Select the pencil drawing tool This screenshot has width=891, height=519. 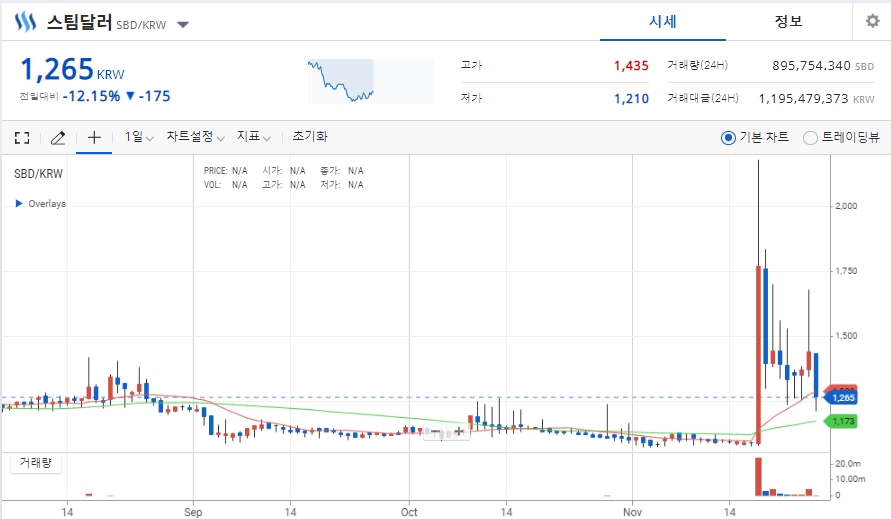(58, 138)
